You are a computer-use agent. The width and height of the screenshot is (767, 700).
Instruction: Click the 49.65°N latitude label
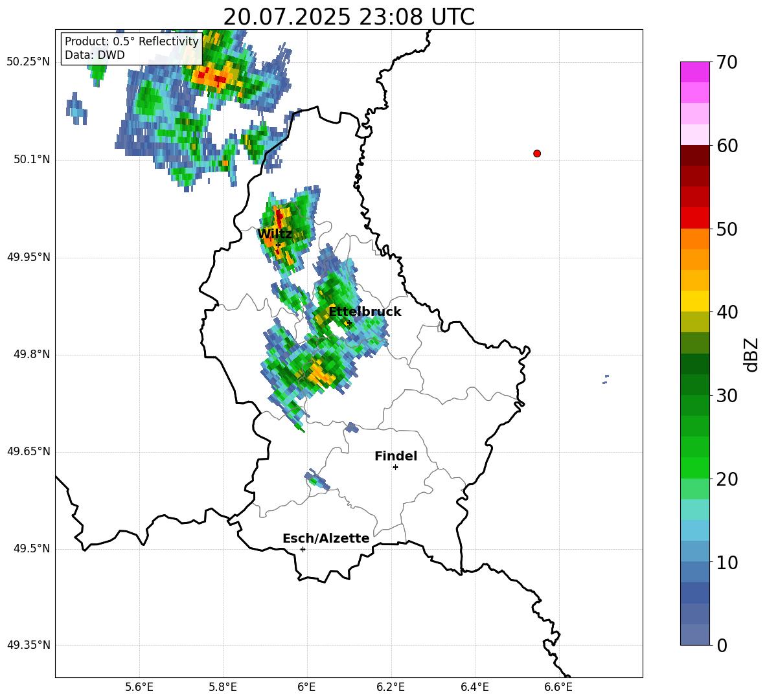click(29, 451)
